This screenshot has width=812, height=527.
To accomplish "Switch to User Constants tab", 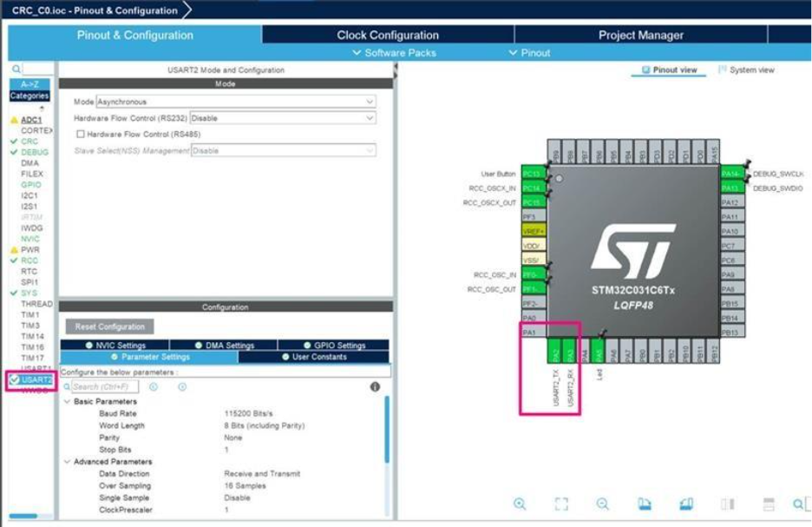I will 314,357.
